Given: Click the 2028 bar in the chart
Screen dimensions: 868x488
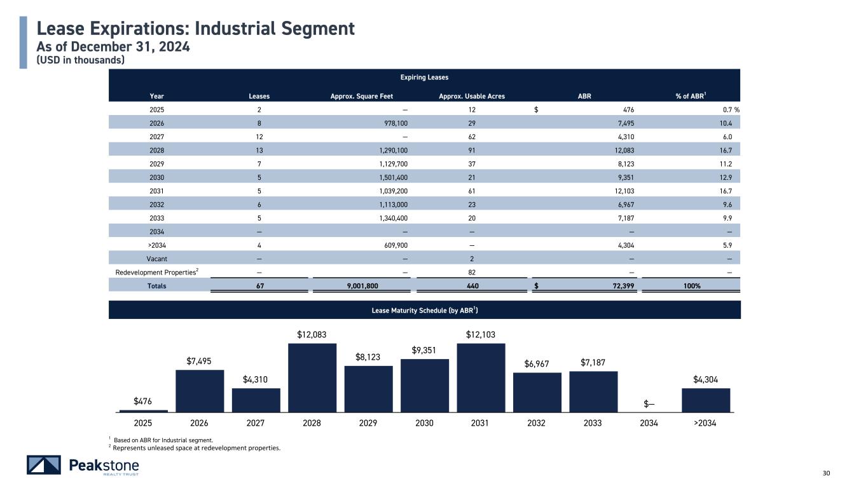Looking at the screenshot, I should pos(312,378).
